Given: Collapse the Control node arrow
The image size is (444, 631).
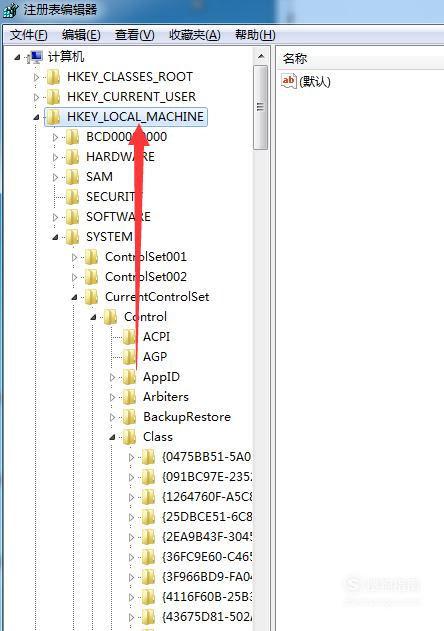Looking at the screenshot, I should pyautogui.click(x=93, y=318).
